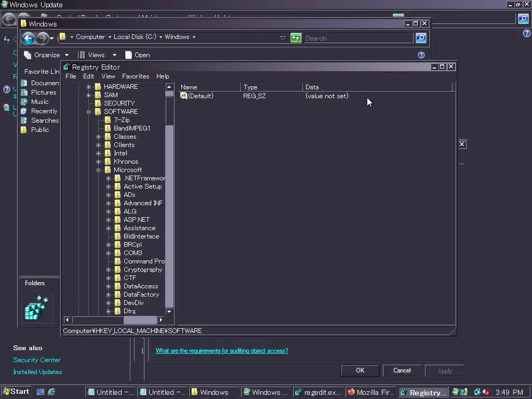The height and width of the screenshot is (399, 532).
Task: Open the Start menu
Action: coord(16,392)
